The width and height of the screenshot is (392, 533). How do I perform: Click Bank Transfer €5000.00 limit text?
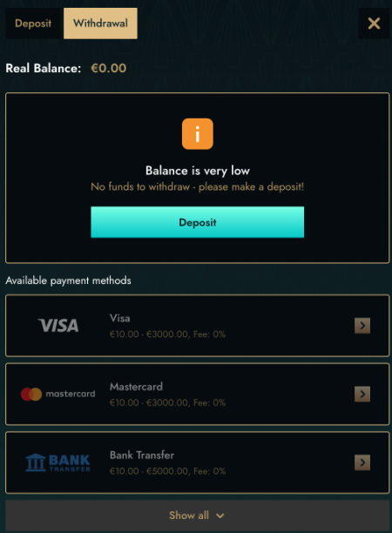pyautogui.click(x=167, y=471)
